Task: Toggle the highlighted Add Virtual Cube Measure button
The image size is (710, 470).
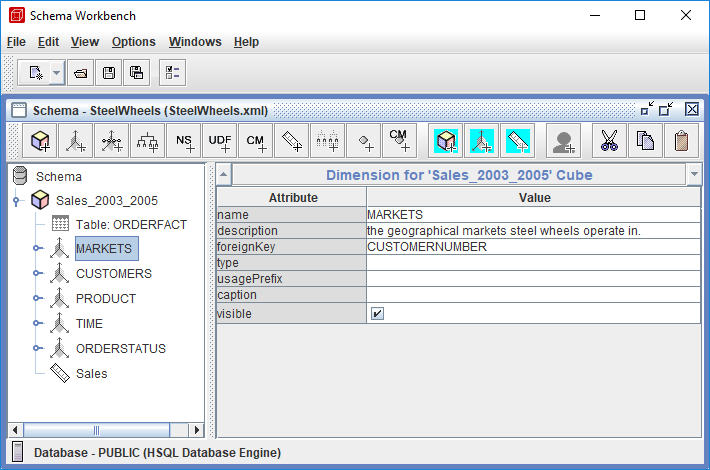Action: (517, 141)
